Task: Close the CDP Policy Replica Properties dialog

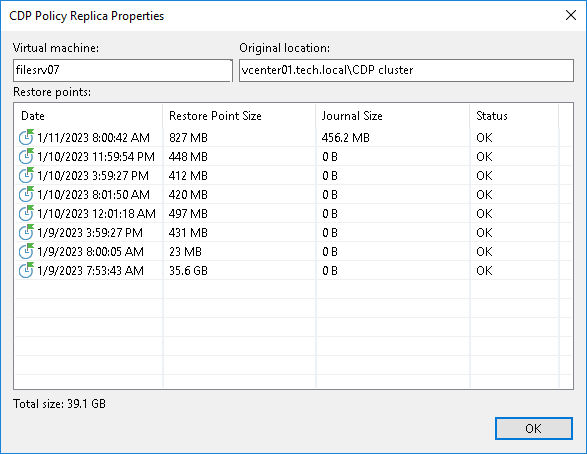Action: tap(571, 15)
